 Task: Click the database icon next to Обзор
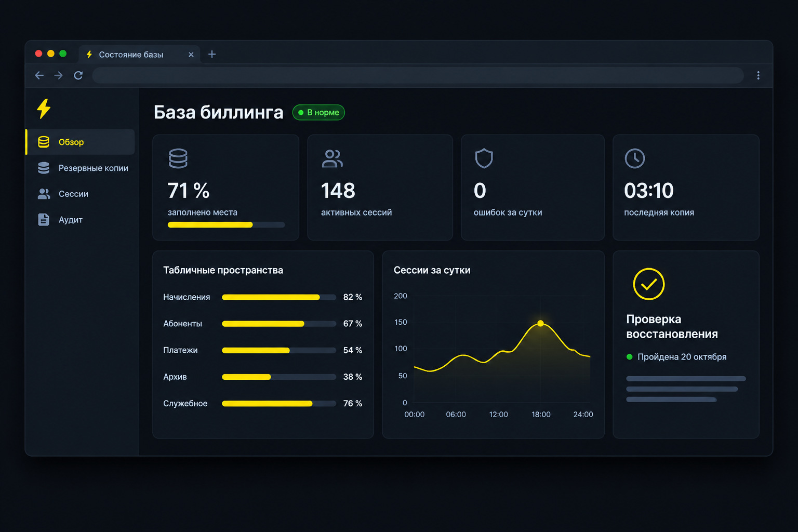point(44,142)
